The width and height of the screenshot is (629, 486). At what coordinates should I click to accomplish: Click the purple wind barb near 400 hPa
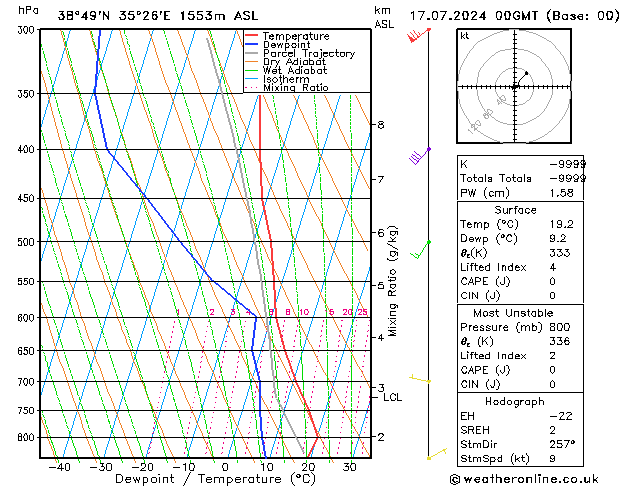[x=419, y=155]
